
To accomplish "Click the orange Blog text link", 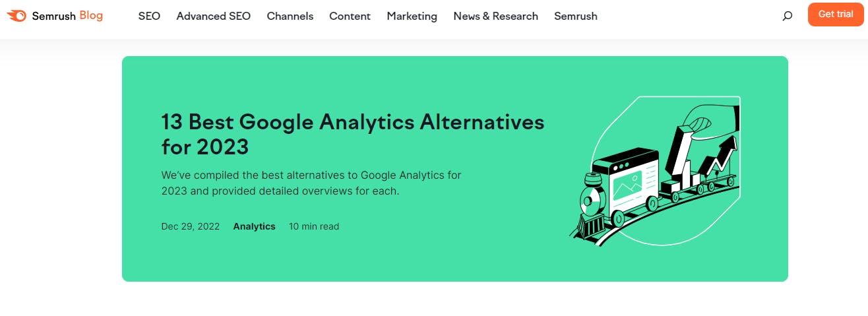I will (x=91, y=15).
